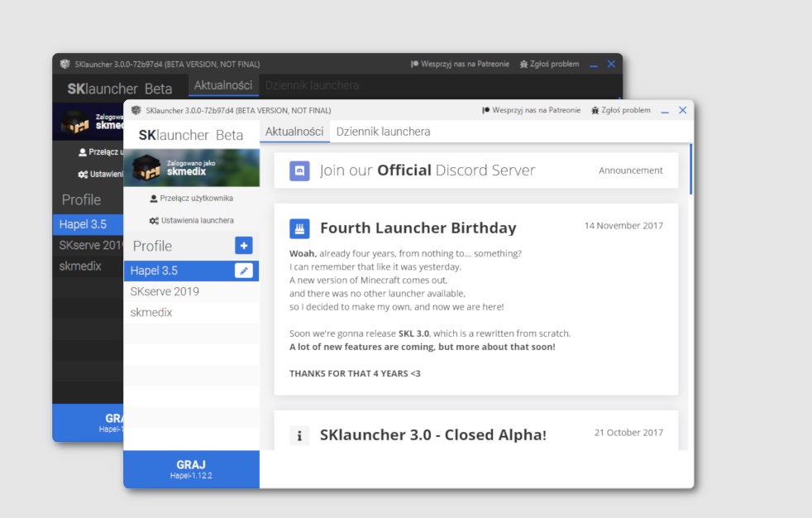Open the Aktualności tab in the light window

294,132
